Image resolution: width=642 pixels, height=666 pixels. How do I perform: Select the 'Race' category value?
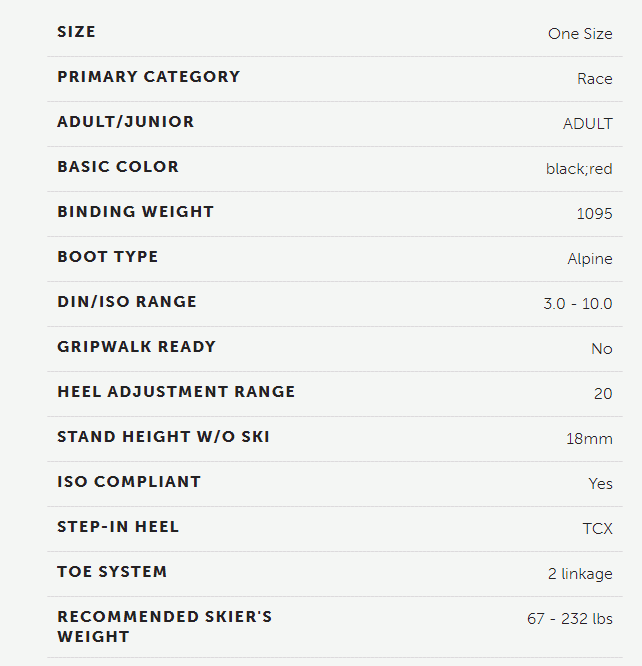594,79
